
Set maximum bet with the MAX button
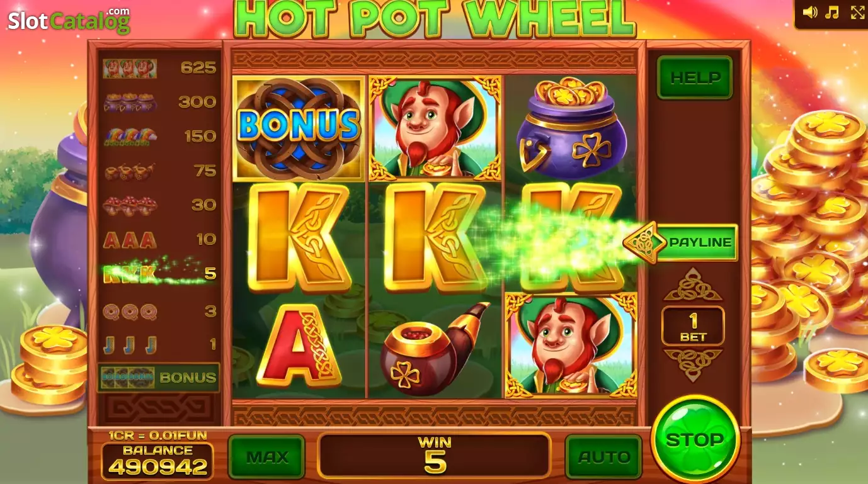267,457
